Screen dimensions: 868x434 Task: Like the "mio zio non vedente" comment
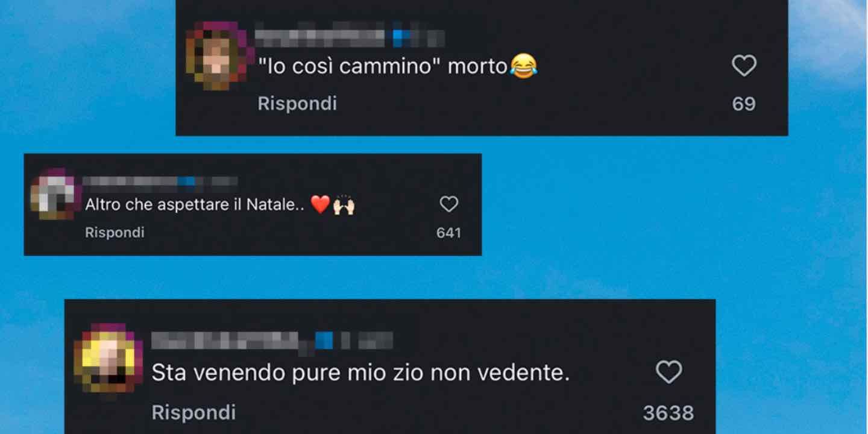668,373
